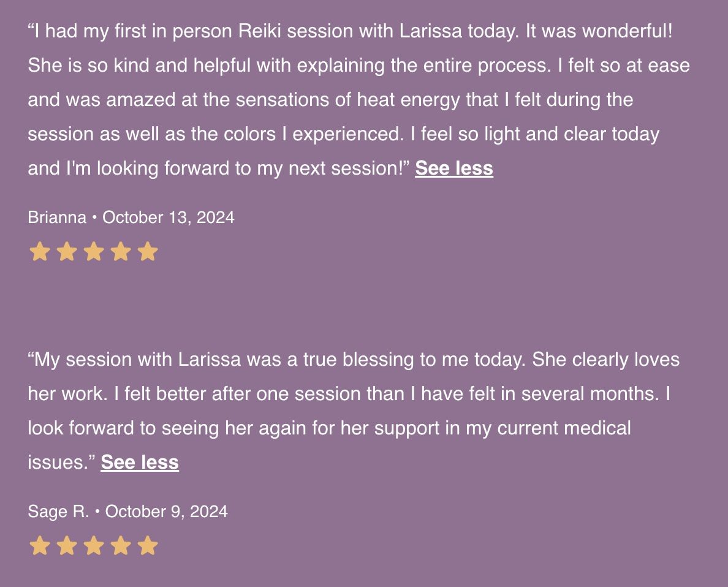Click fourth star in Sage R.'s rating
The height and width of the screenshot is (587, 728).
121,545
